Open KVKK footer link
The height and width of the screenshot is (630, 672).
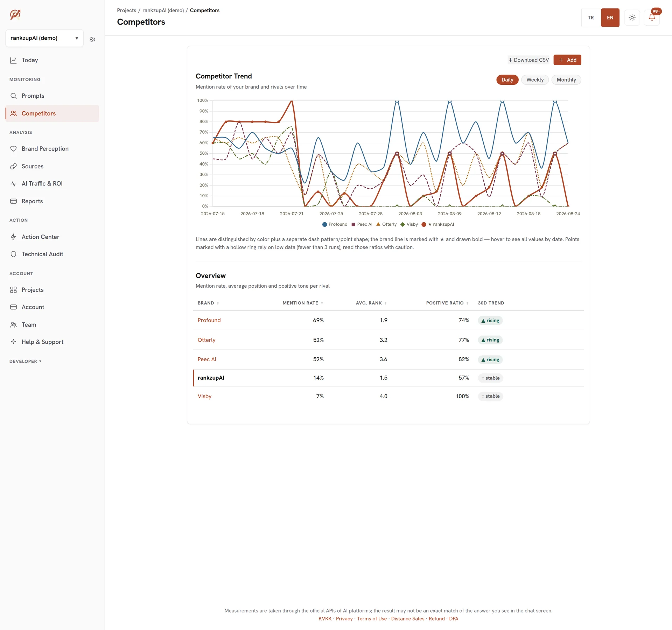(x=325, y=619)
